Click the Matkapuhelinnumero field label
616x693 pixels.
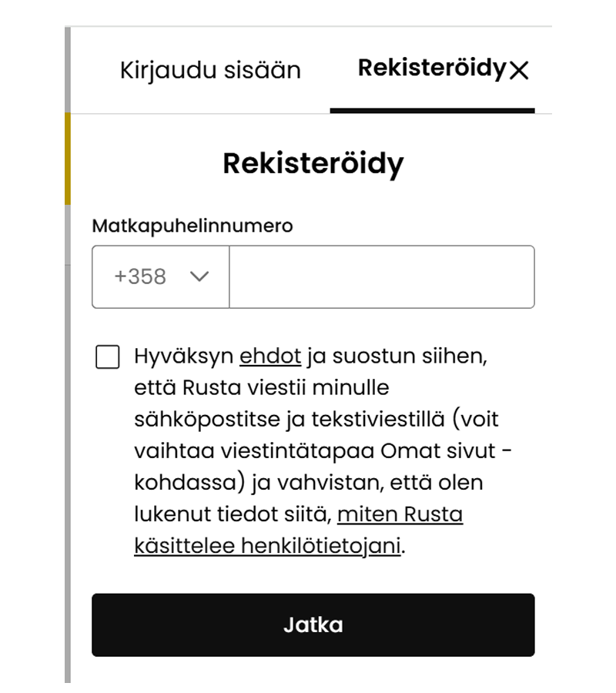coord(192,226)
